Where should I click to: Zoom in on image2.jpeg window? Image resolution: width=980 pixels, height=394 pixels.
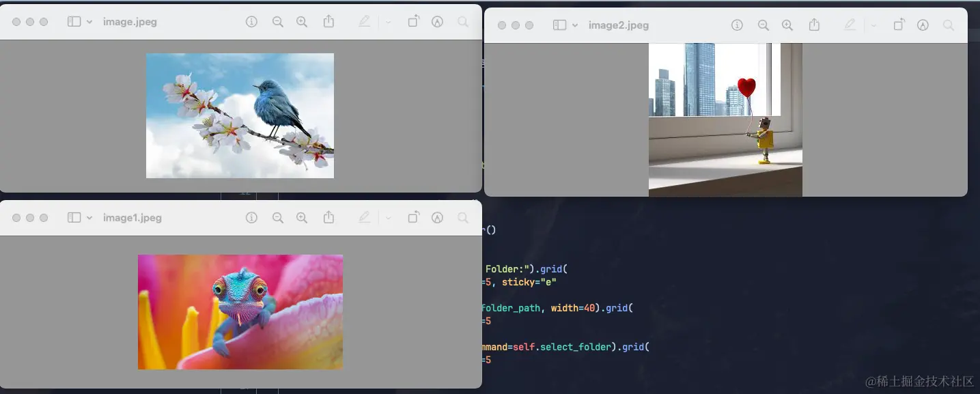787,25
